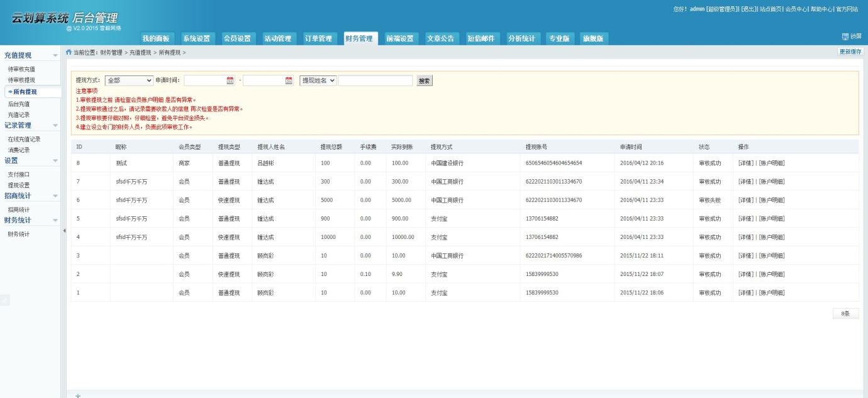The image size is (868, 398).
Task: Open 账户明细 for withdrawal ID 6
Action: pos(771,200)
